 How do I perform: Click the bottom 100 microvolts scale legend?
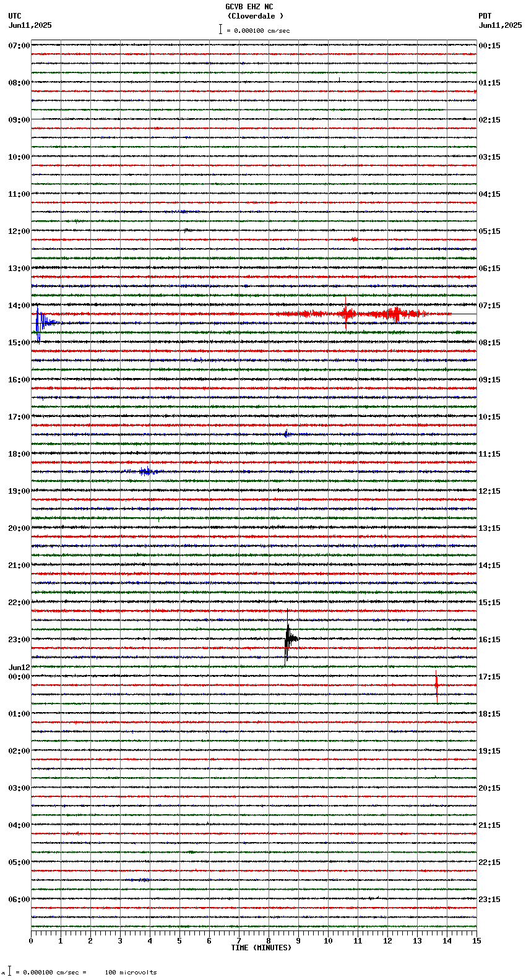(x=79, y=972)
